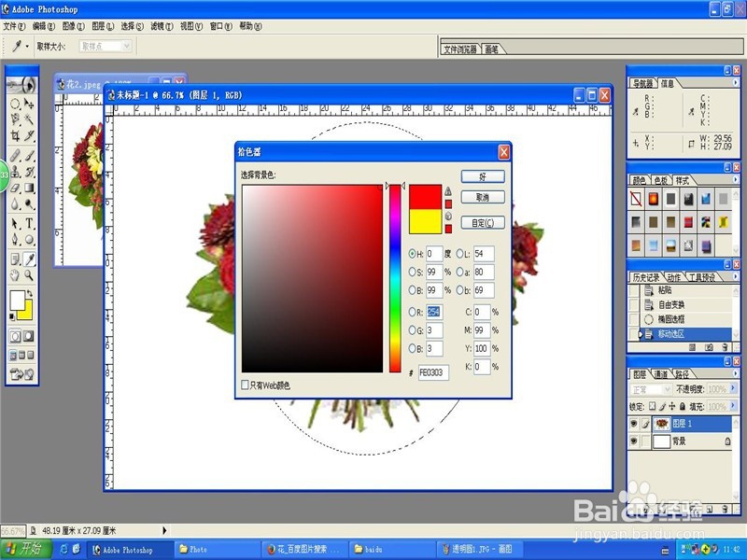The image size is (747, 560).
Task: Switch to the 通道 Channels tab
Action: coord(660,374)
